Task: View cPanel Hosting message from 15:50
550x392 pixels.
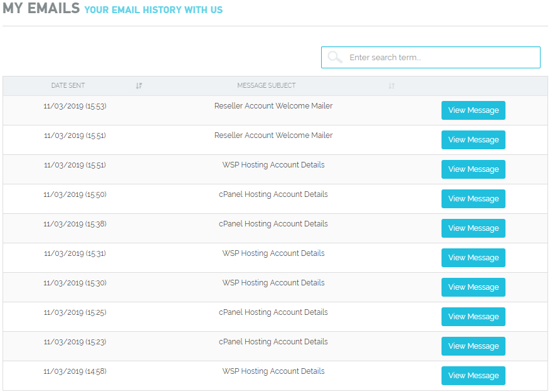Action: point(473,199)
